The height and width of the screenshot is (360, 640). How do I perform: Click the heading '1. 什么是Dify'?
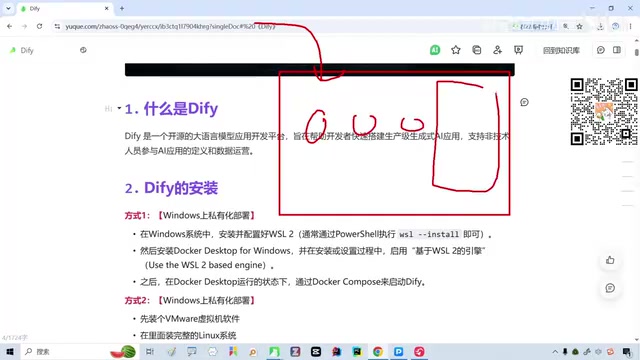pyautogui.click(x=171, y=109)
